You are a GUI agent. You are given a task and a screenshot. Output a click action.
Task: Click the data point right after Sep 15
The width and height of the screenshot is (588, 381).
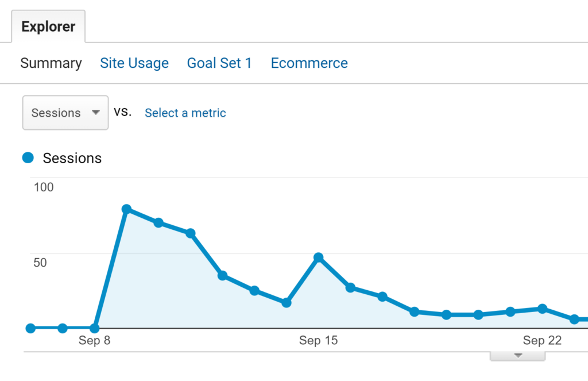click(x=350, y=287)
